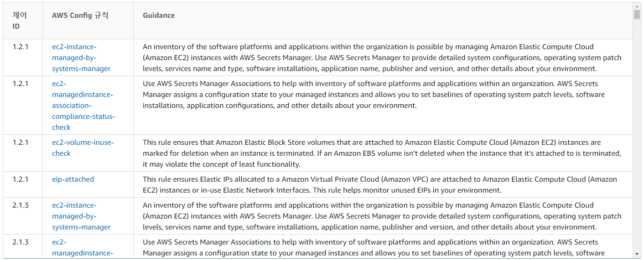
Task: Open ec2-instance-managed-by-systems-manager link in control 2.1.3 row
Action: [x=81, y=216]
